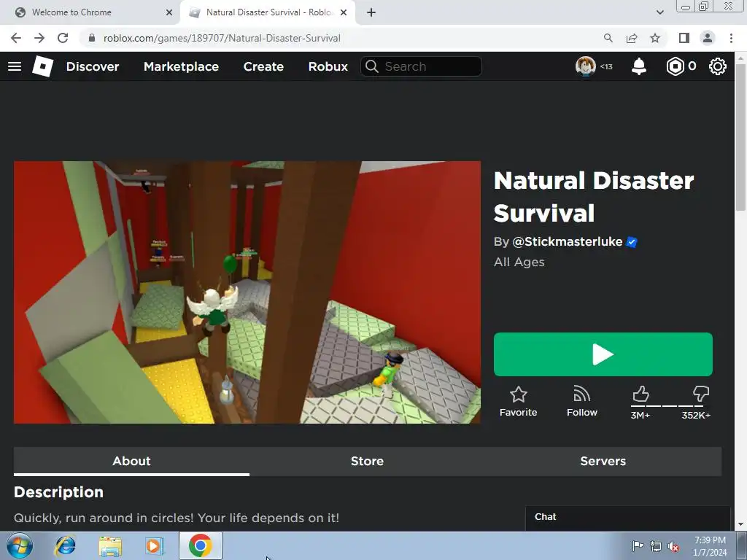The height and width of the screenshot is (560, 747).
Task: Click the user avatar in Roblox header
Action: (586, 66)
